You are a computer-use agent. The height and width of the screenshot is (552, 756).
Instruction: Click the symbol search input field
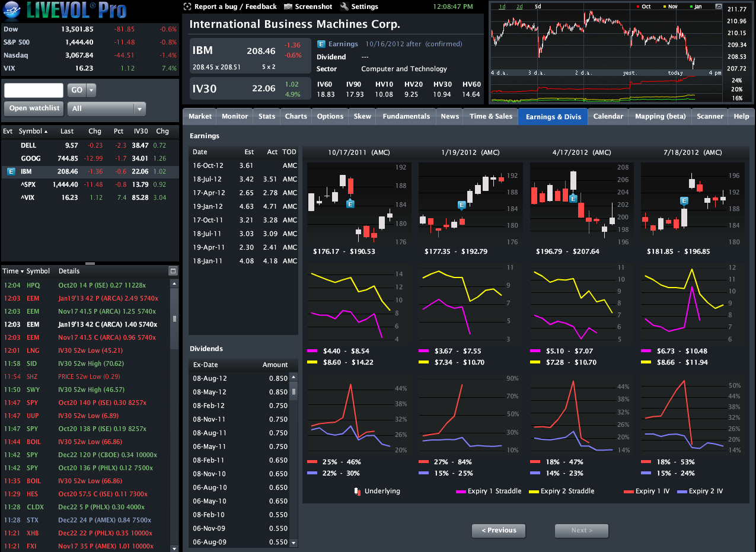pyautogui.click(x=34, y=90)
